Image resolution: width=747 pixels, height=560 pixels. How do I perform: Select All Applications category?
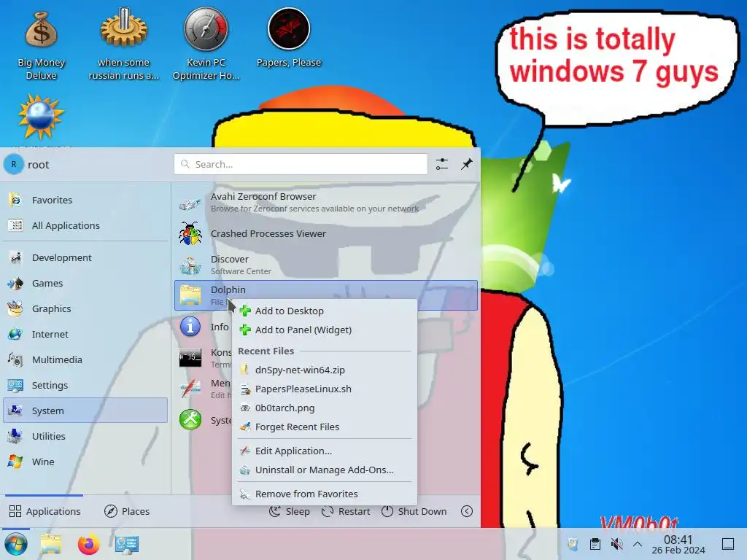(x=85, y=225)
